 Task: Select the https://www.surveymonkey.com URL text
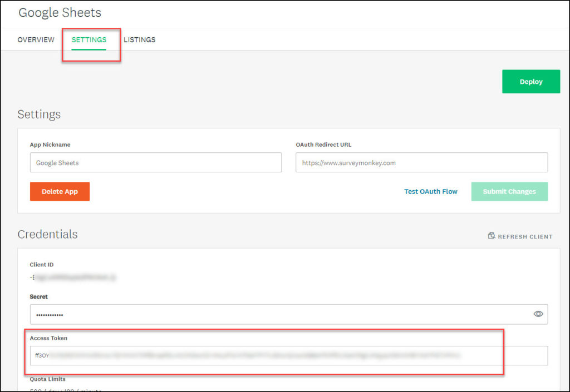[x=348, y=162]
